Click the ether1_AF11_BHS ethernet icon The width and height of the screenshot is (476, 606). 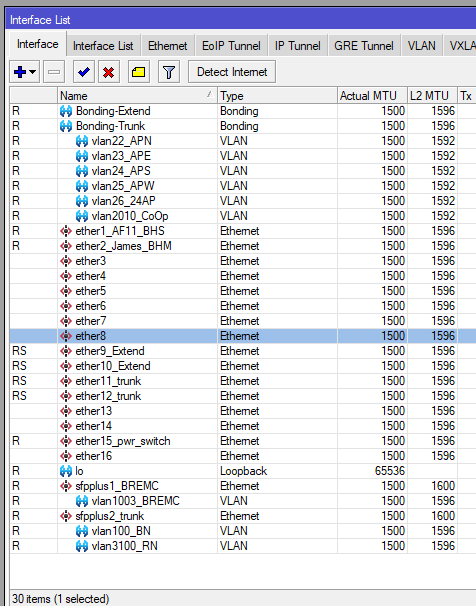pos(66,231)
